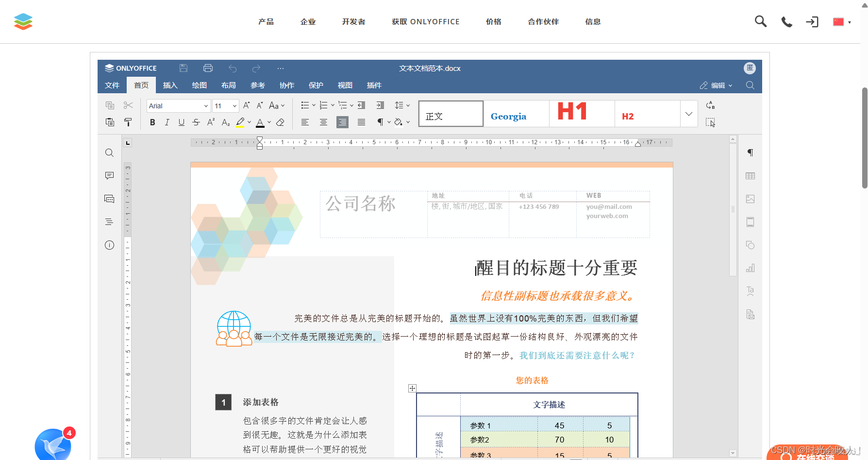Open the About info panel
The width and height of the screenshot is (868, 460).
110,245
